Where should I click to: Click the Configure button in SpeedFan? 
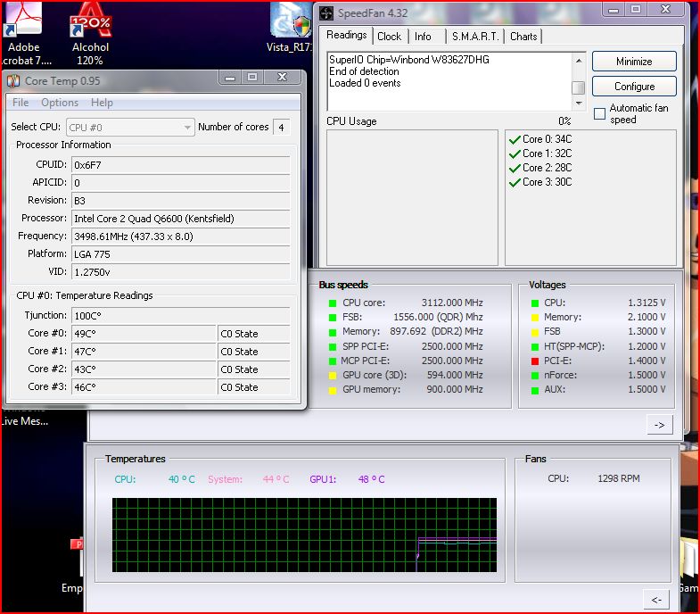pos(634,87)
